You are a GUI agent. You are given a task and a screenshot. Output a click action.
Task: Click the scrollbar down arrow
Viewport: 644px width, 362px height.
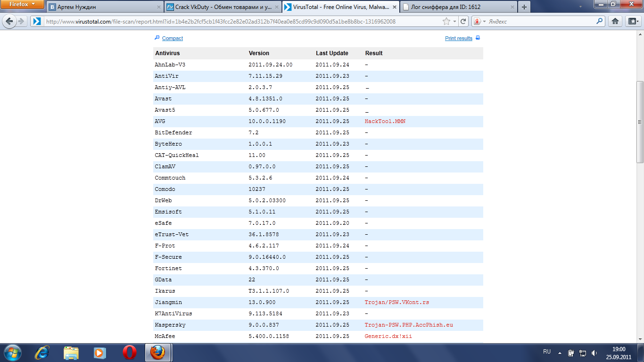(640, 339)
